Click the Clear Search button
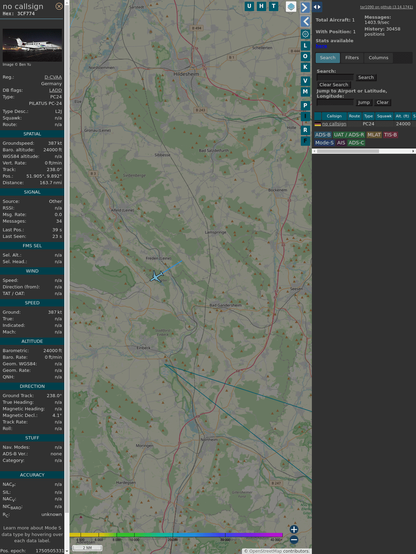 tap(334, 85)
